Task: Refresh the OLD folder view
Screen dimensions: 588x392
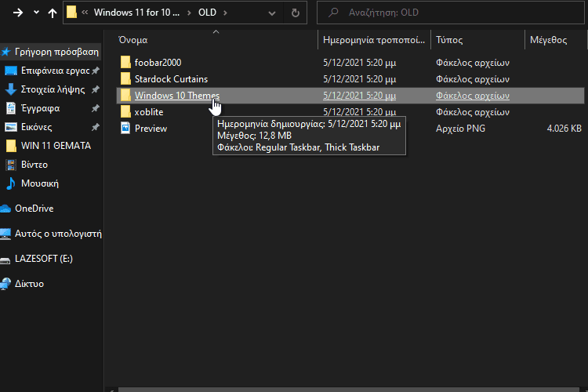Action: 296,13
